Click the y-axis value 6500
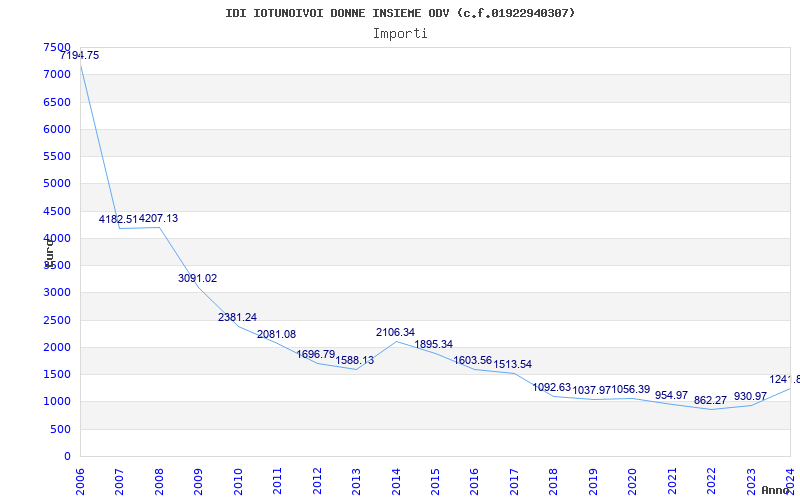The image size is (800, 500). tap(57, 102)
